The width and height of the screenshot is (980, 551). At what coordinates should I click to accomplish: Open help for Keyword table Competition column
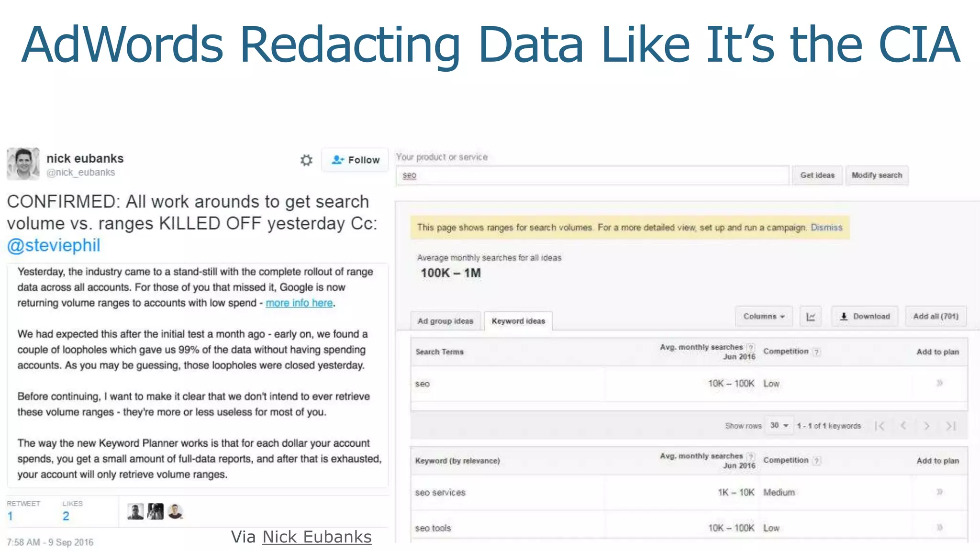pyautogui.click(x=816, y=461)
